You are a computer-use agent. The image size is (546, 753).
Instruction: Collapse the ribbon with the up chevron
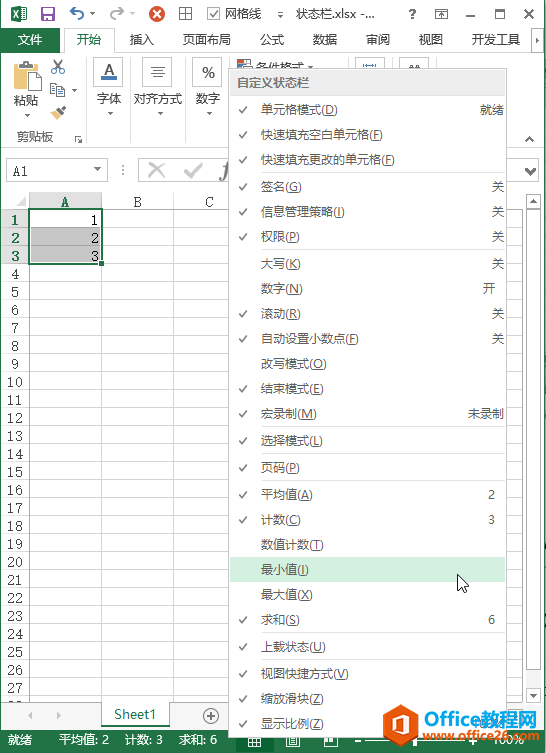pos(529,139)
